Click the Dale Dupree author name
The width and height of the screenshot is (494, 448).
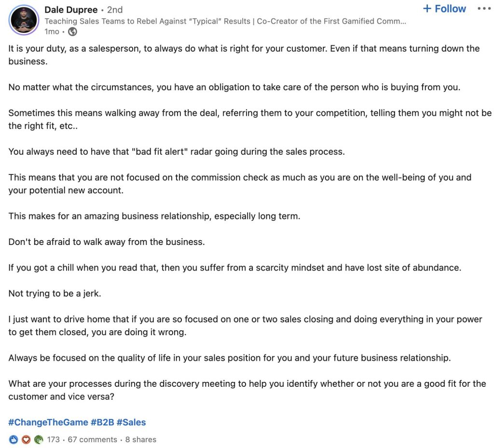[x=71, y=10]
